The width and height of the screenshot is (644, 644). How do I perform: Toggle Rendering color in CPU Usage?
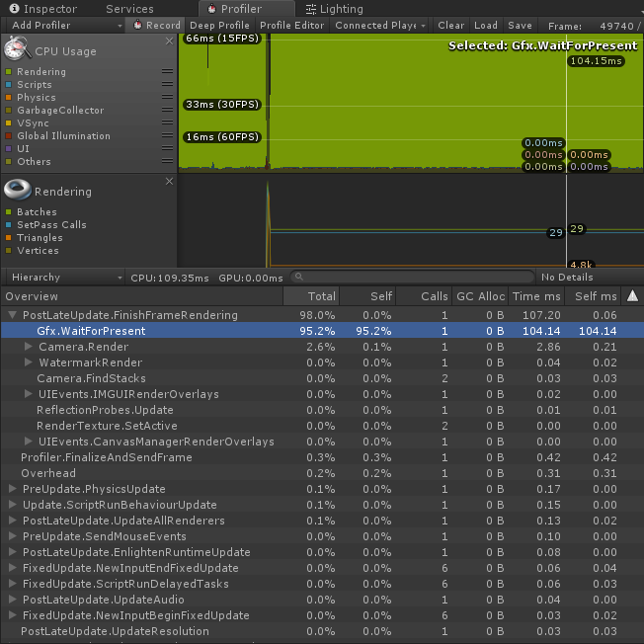click(x=8, y=72)
